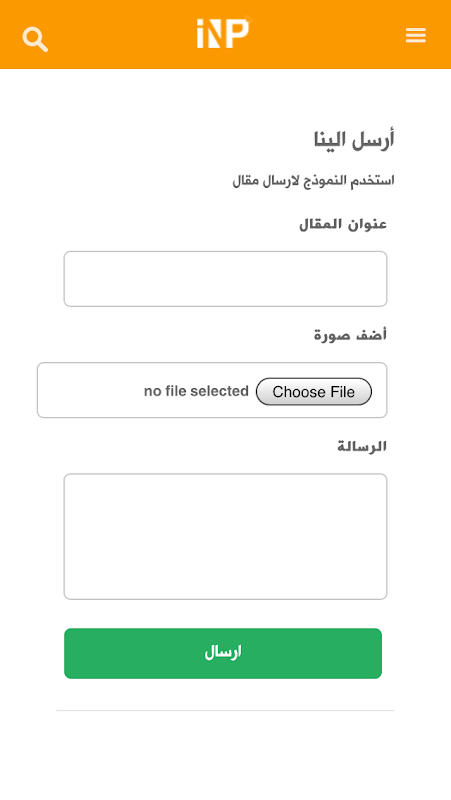Viewport: 451px width, 800px height.
Task: Click the 'no file selected' text
Action: (196, 391)
